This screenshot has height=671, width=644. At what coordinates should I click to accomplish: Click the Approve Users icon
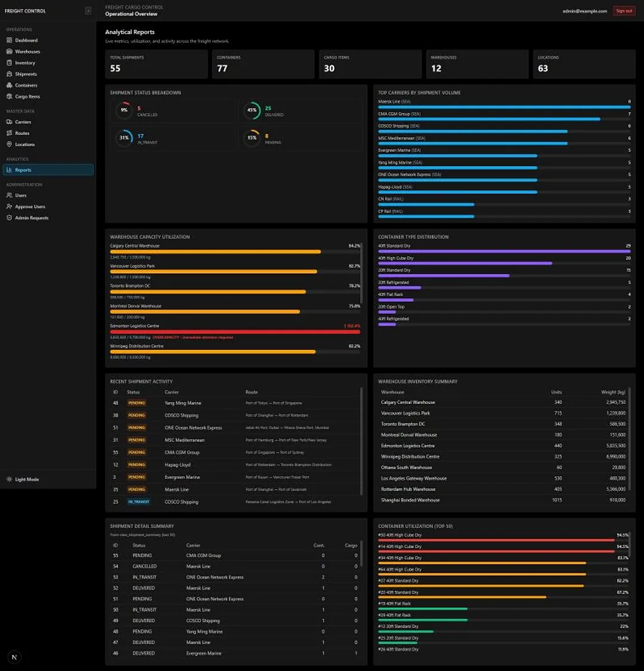10,206
